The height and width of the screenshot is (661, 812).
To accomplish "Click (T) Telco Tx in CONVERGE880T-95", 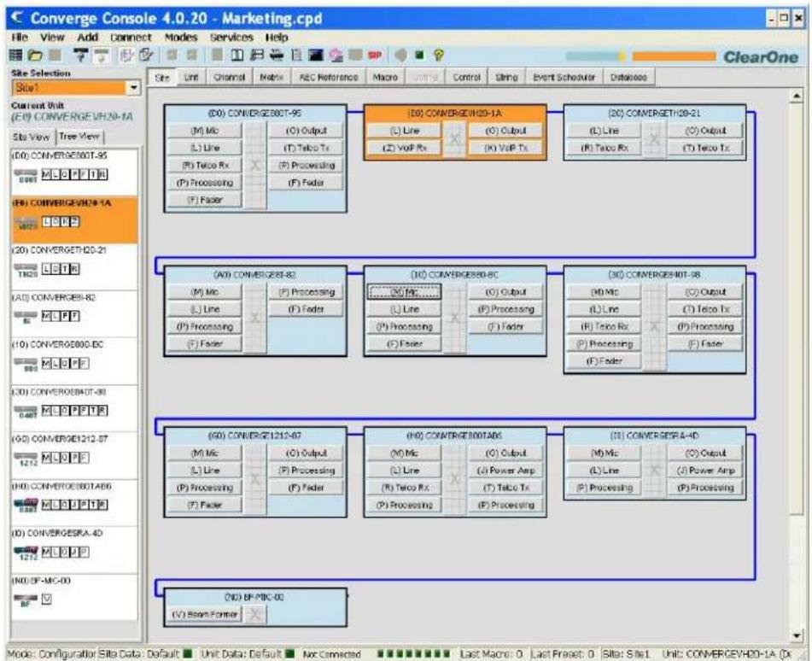I will pyautogui.click(x=306, y=148).
